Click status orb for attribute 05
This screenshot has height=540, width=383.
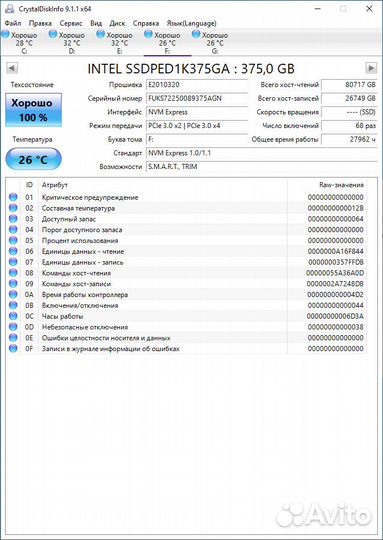point(13,240)
